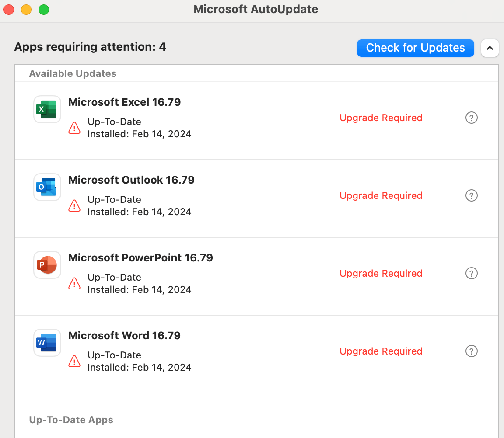Click the warning triangle under Microsoft Word
The width and height of the screenshot is (504, 438).
74,361
